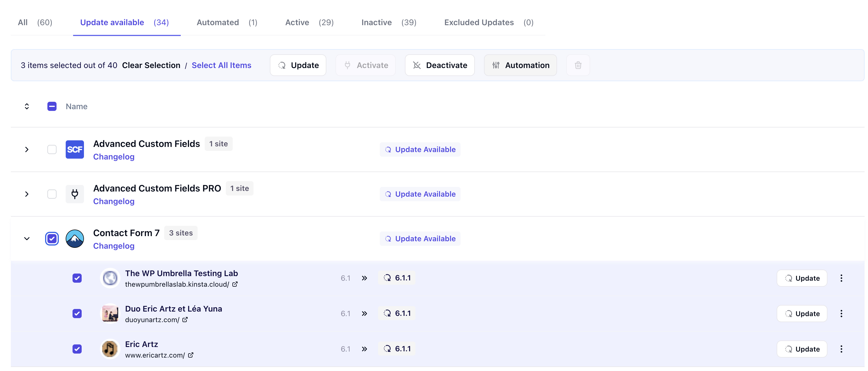Click the Eric Artz site avatar
This screenshot has height=371, width=868.
[x=110, y=349]
